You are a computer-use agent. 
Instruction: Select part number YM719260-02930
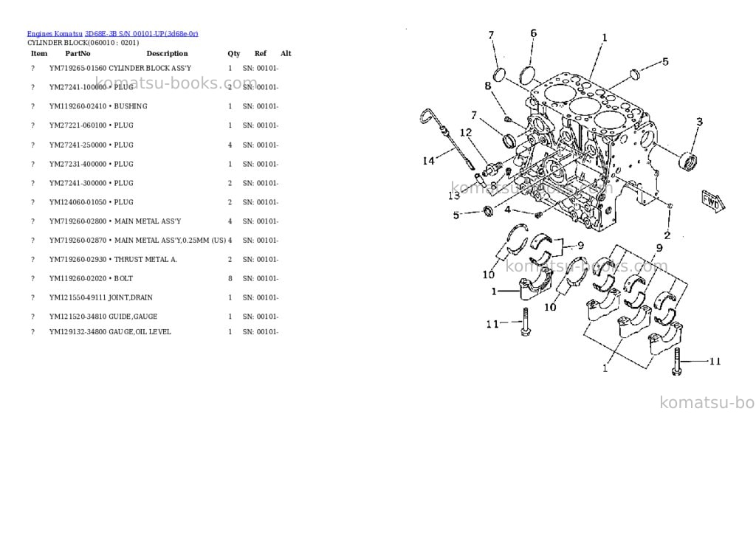78,259
